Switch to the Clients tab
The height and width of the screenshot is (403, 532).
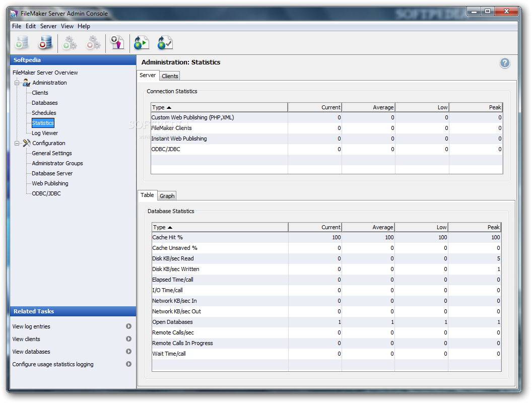click(x=170, y=76)
